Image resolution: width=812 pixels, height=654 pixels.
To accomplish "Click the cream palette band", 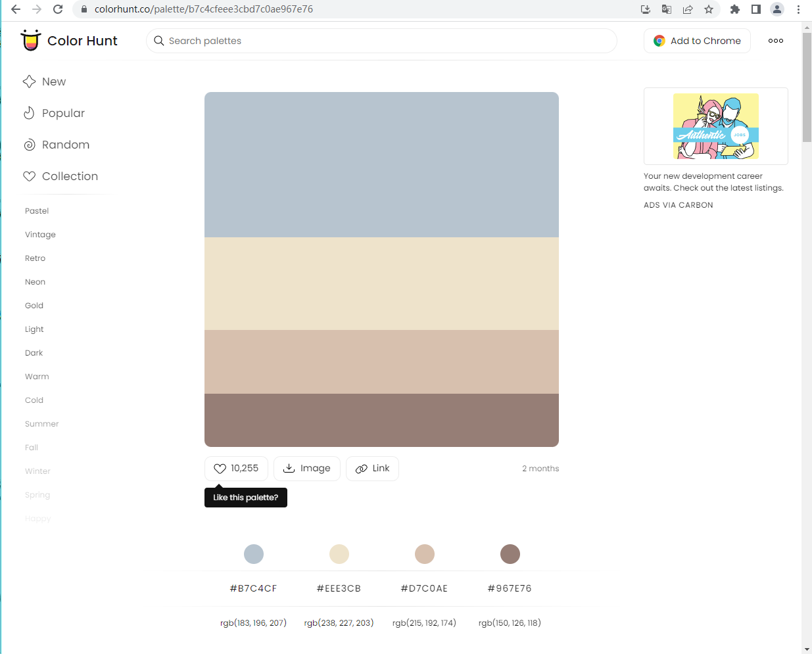I will click(381, 283).
